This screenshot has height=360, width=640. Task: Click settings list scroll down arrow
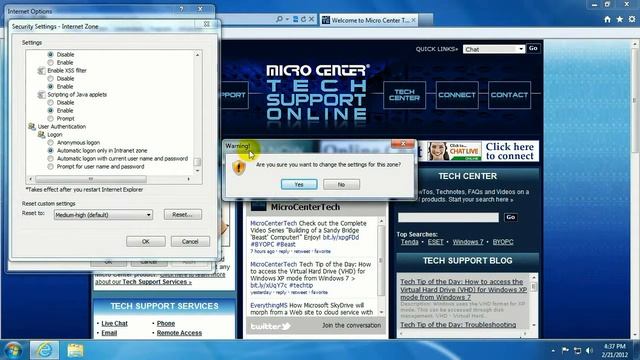pyautogui.click(x=198, y=171)
